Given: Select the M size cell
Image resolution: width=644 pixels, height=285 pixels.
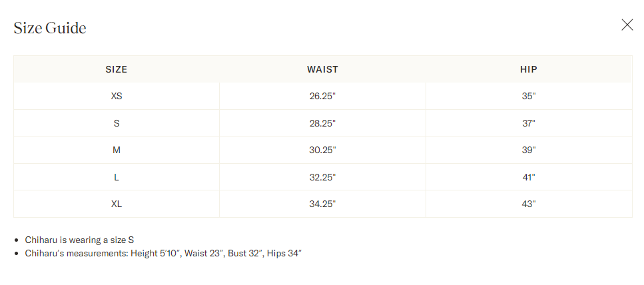Looking at the screenshot, I should (x=117, y=150).
